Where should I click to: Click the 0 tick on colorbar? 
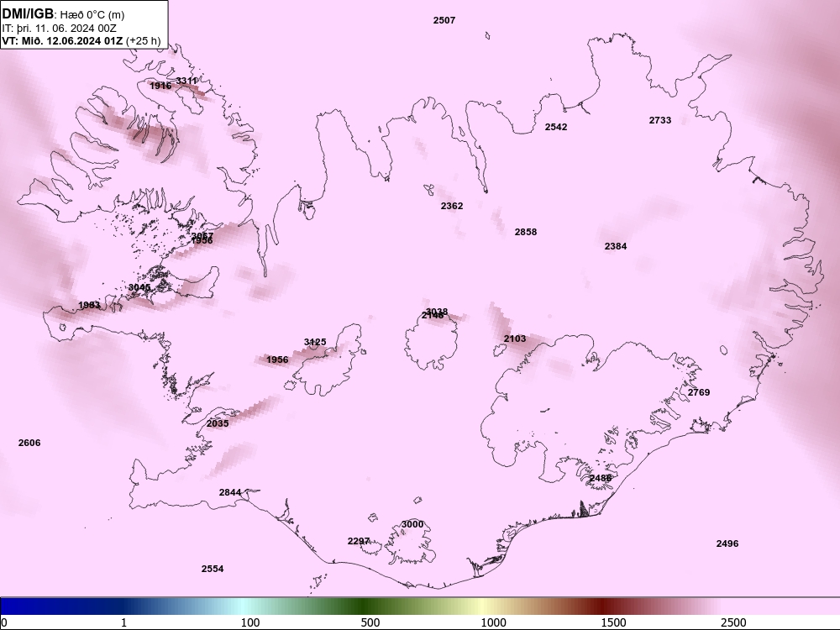tap(4, 622)
